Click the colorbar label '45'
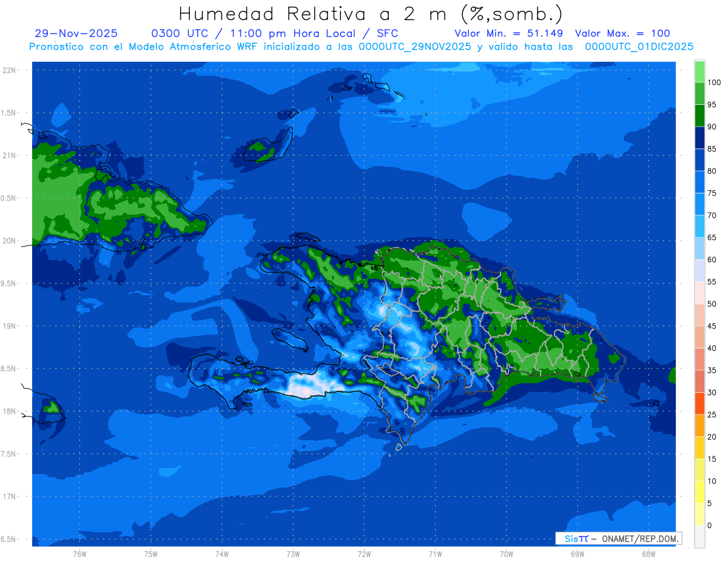 712,326
